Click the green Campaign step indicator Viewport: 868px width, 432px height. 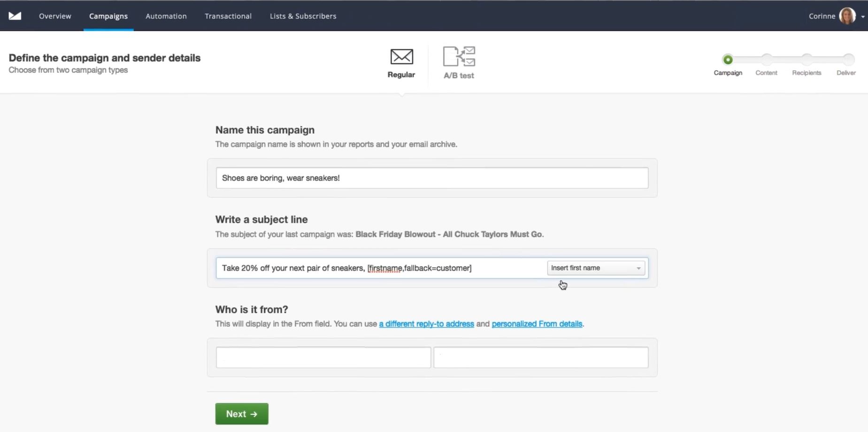point(728,59)
